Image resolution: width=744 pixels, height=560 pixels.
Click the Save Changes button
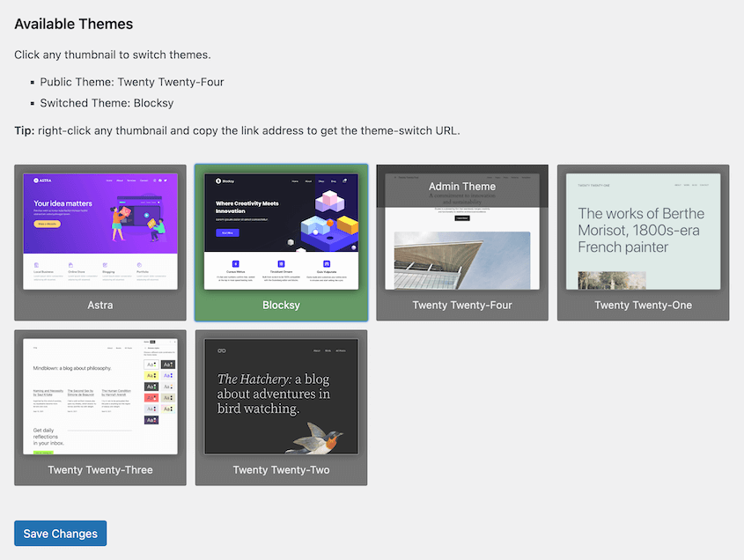coord(60,534)
